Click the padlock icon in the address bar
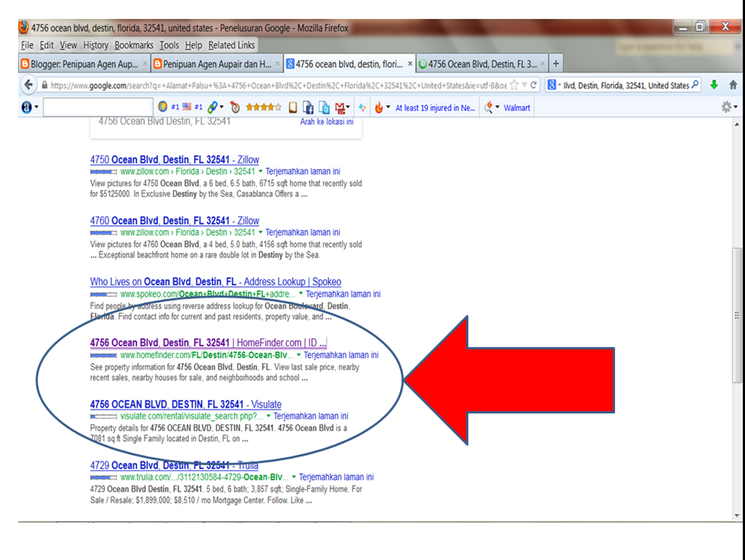This screenshot has width=745, height=560. click(45, 85)
